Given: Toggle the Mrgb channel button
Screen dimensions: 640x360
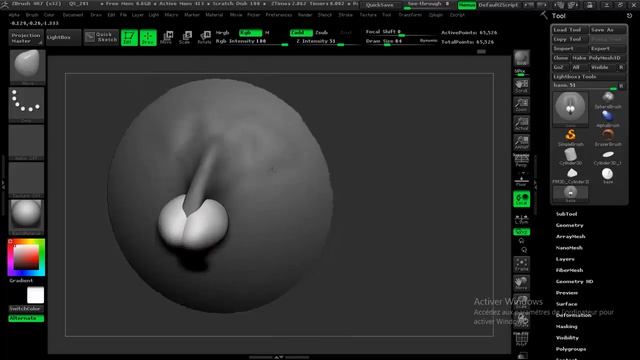Looking at the screenshot, I should click(223, 33).
